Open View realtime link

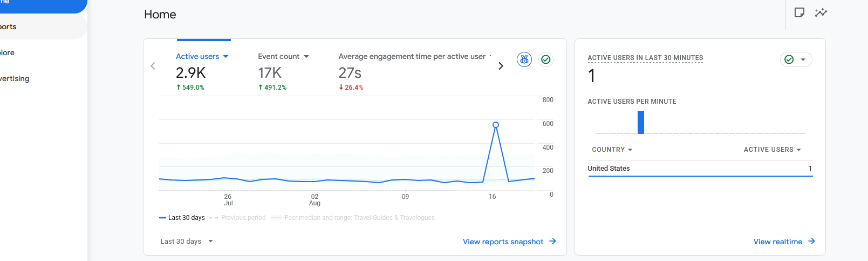click(777, 242)
